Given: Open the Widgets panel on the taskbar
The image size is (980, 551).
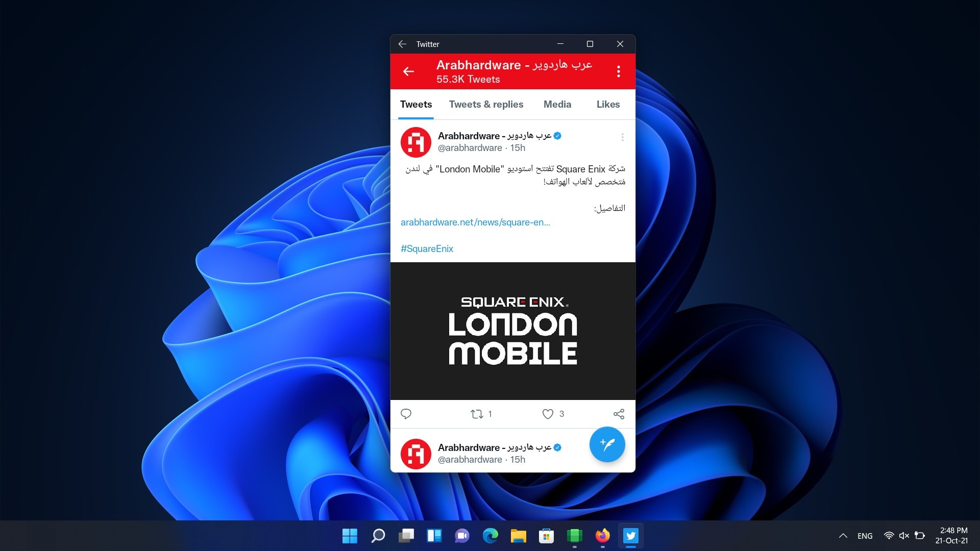Looking at the screenshot, I should [x=434, y=536].
